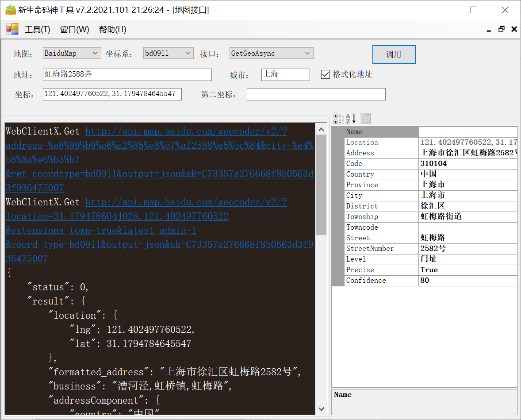Open the second geocoder location URL link
Image resolution: width=521 pixels, height=420 pixels.
(x=160, y=231)
